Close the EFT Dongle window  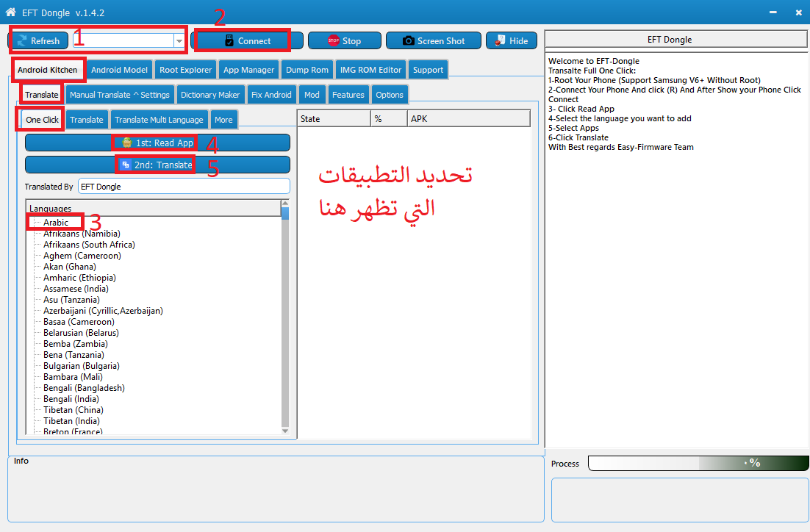click(799, 12)
